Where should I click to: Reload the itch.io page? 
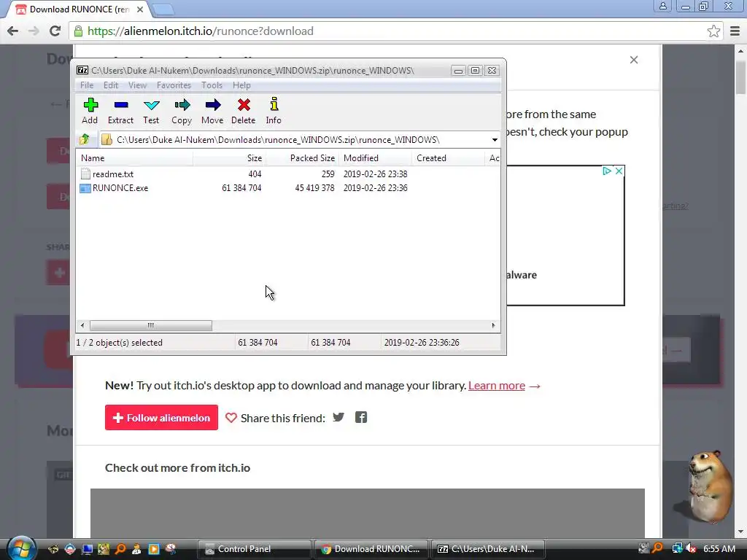pos(55,31)
